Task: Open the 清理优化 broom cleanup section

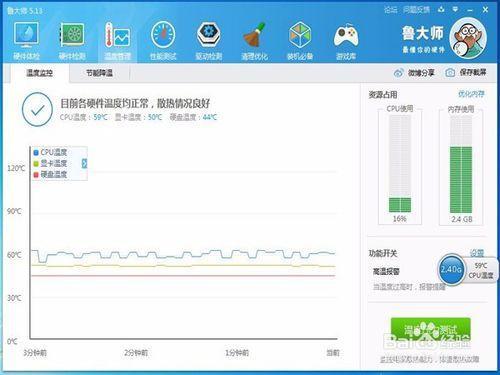Action: tap(254, 41)
